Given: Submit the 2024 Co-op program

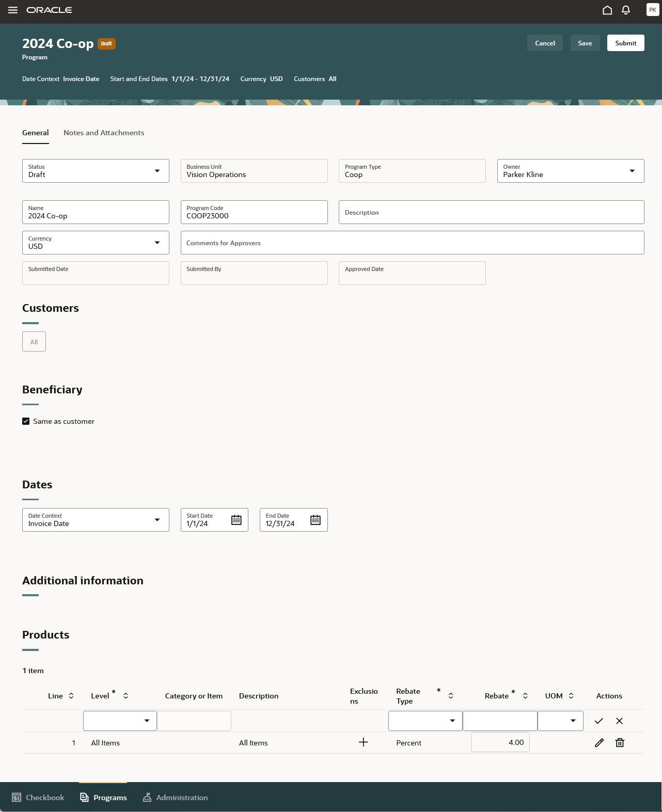Looking at the screenshot, I should tap(626, 43).
